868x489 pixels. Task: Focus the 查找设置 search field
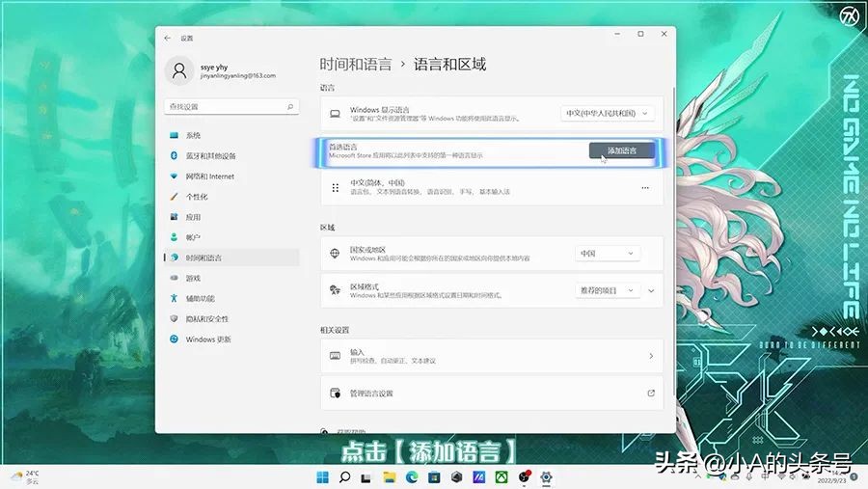click(x=231, y=106)
